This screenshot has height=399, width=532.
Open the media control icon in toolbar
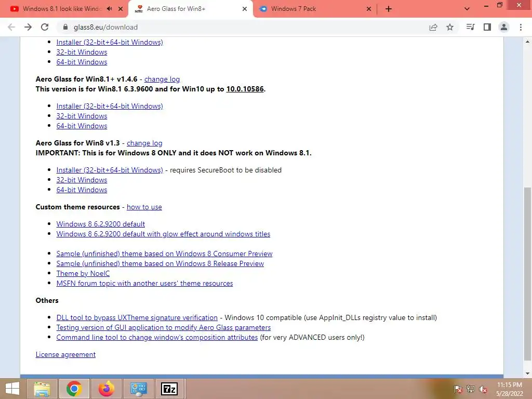coord(470,27)
